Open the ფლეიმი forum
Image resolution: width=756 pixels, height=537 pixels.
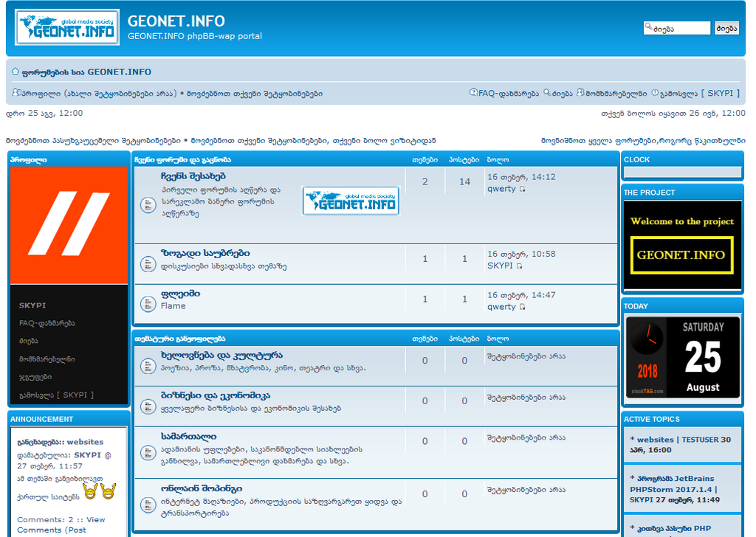180,294
